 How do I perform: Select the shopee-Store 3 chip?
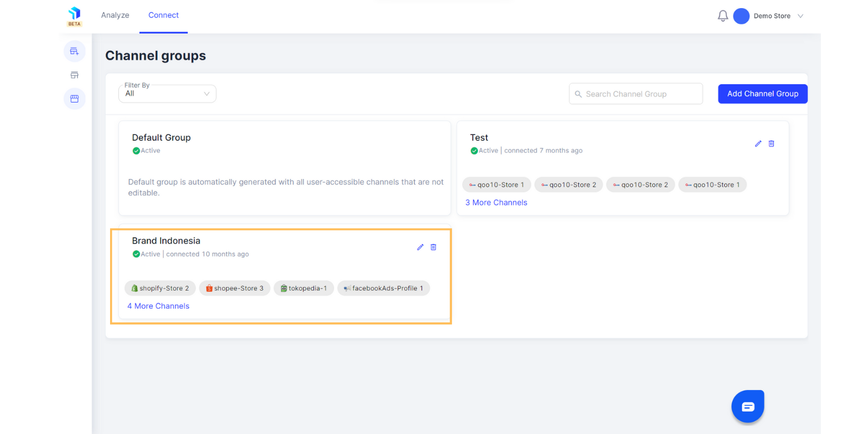234,288
